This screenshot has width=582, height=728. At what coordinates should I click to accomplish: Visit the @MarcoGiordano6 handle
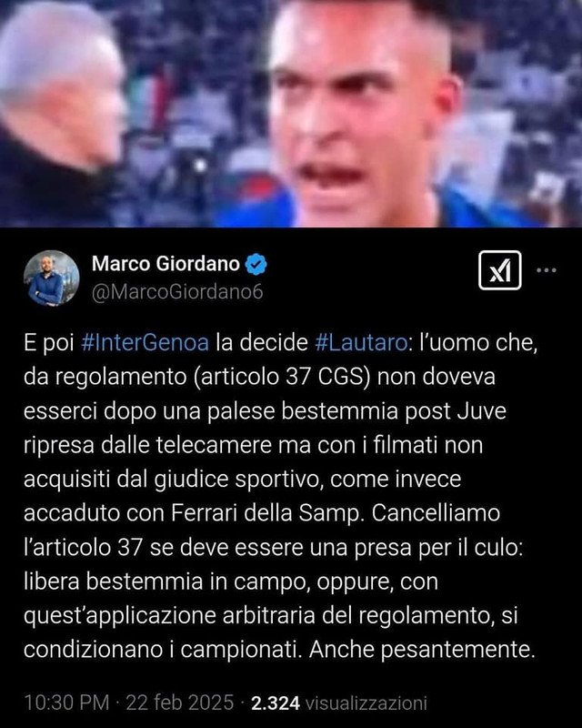pos(177,292)
